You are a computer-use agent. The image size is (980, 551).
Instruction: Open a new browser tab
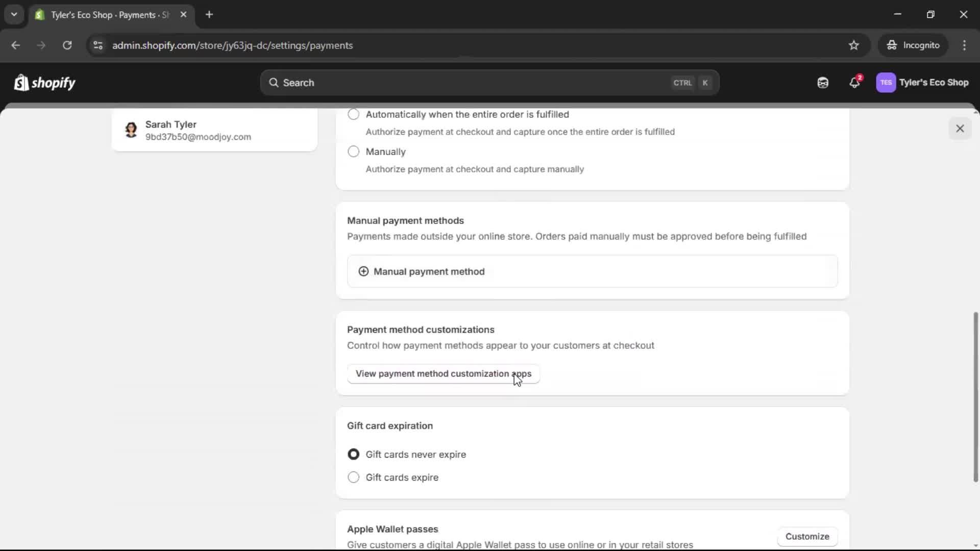209,15
